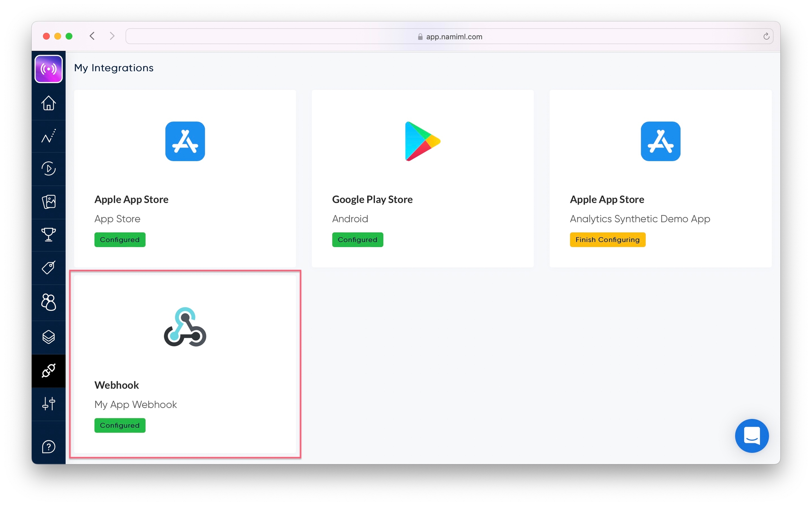
Task: Click the App Store icon for Analytics Synthetic Demo App
Action: point(660,141)
